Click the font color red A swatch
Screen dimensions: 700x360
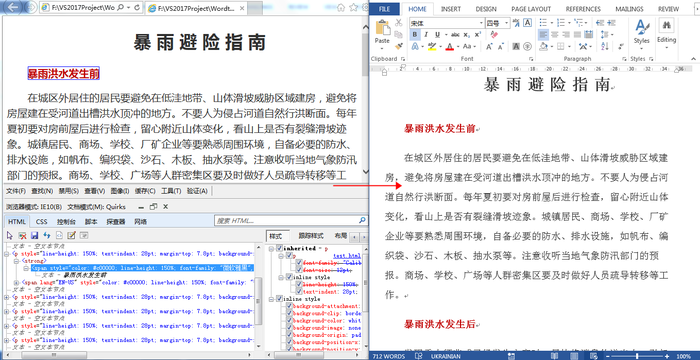coord(449,46)
